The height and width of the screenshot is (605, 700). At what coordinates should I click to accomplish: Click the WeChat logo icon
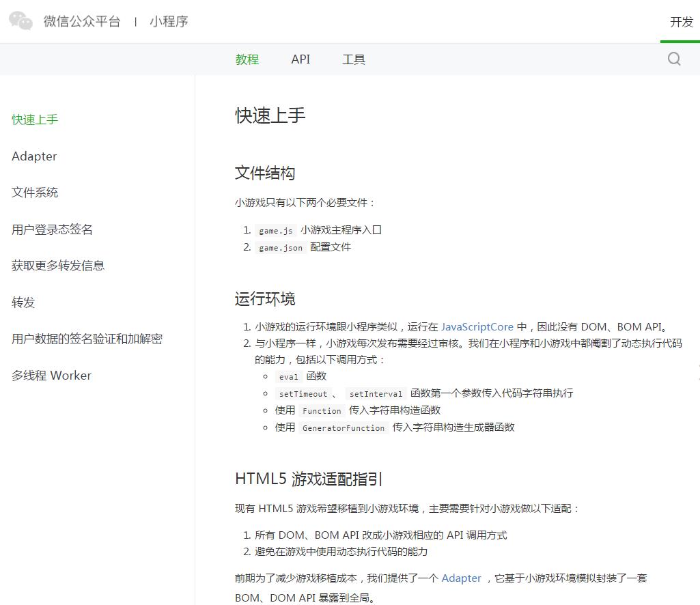click(20, 21)
